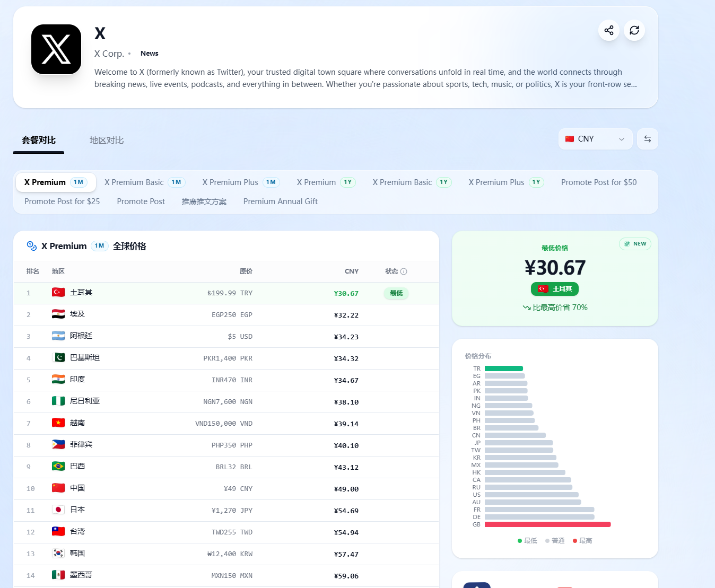Click the coins icon beside X Premium heading
715x588 pixels.
[32, 246]
